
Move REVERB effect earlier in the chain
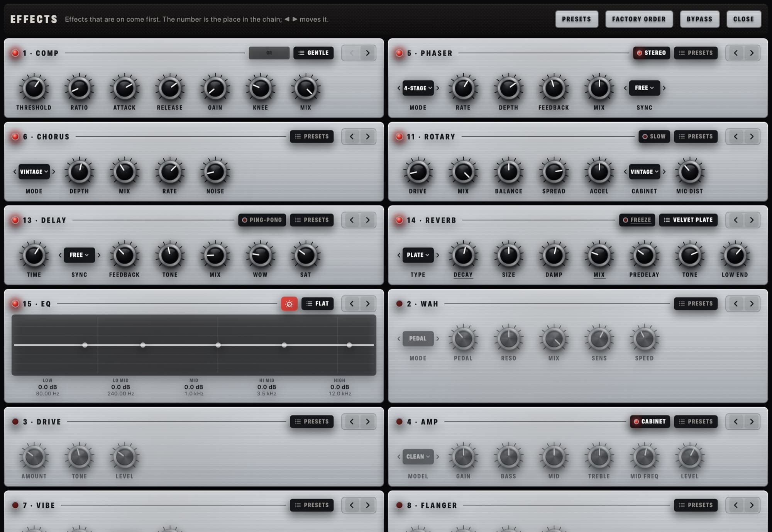(735, 220)
